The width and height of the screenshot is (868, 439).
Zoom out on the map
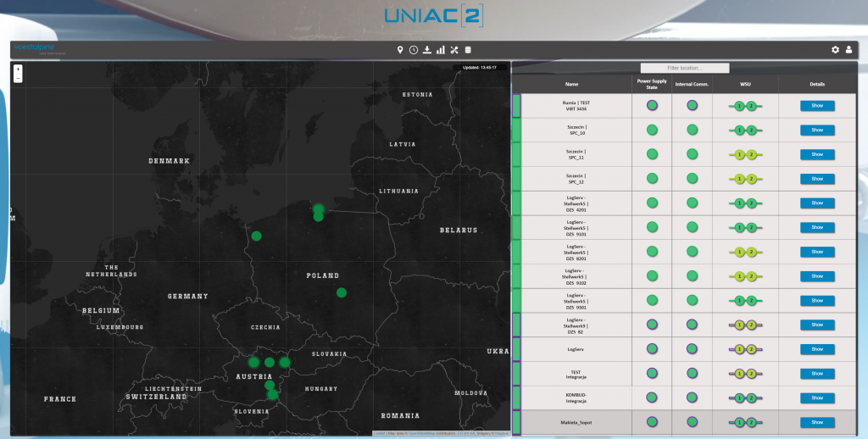pyautogui.click(x=18, y=78)
